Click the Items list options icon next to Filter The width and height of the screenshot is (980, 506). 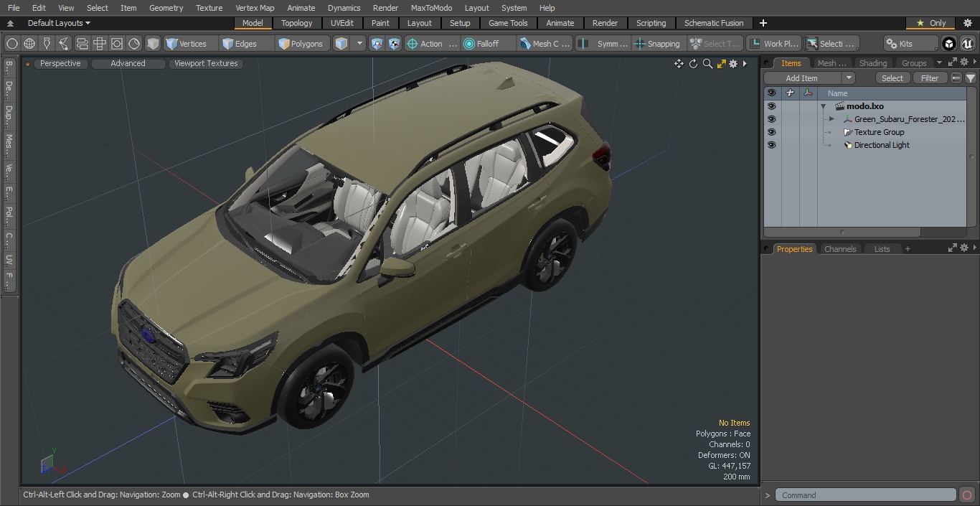(x=956, y=78)
